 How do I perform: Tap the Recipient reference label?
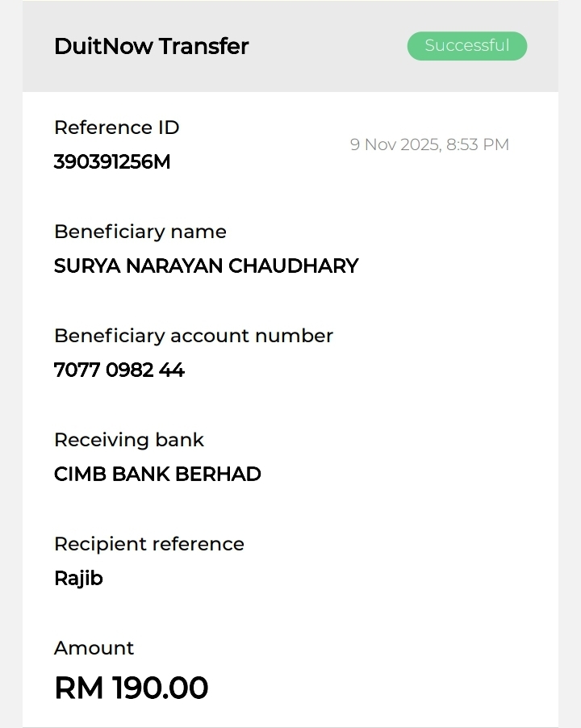coord(148,544)
